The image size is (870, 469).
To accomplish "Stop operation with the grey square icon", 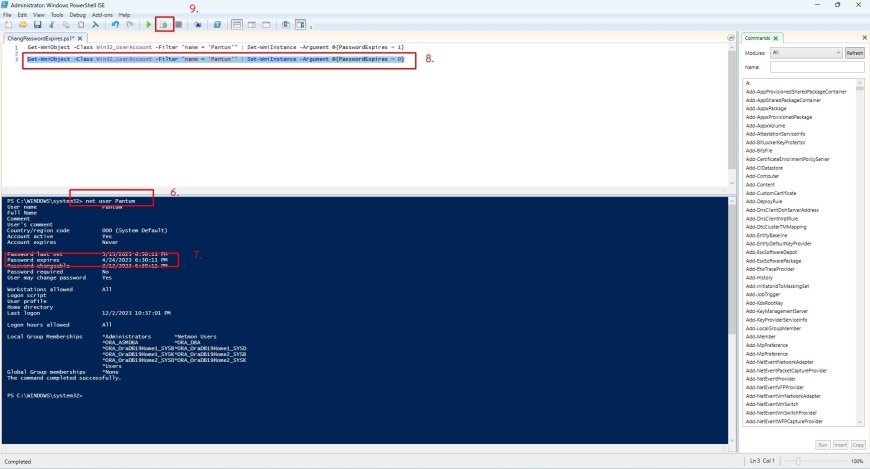I will coord(179,24).
